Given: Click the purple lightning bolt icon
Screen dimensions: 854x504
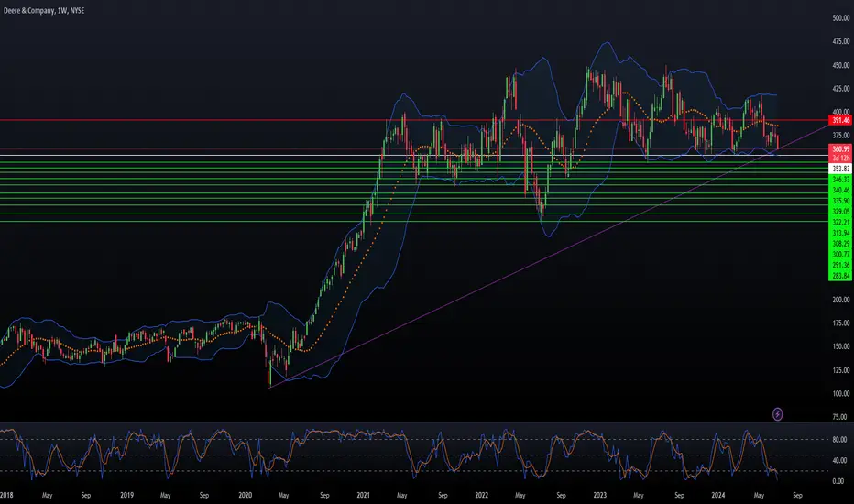Looking at the screenshot, I should click(x=778, y=414).
